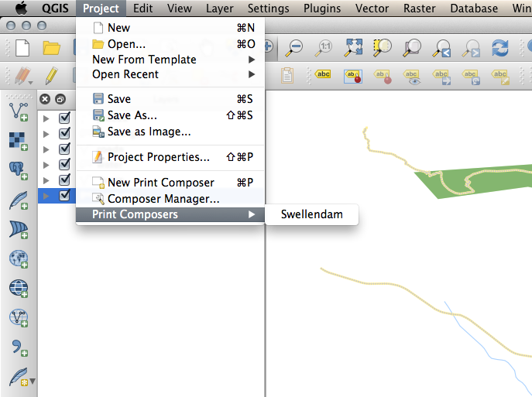Toggle the highlighted layer's visibility checkbox
This screenshot has width=532, height=397.
click(65, 195)
